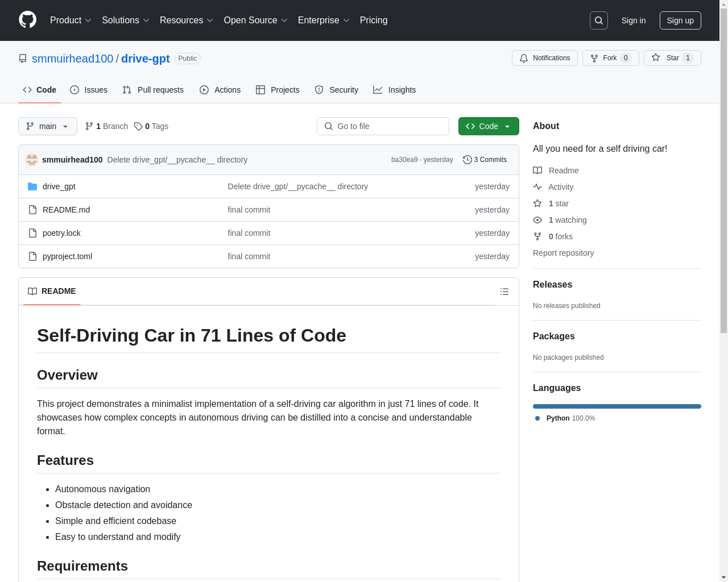
Task: Click the drive_gpt folder icon
Action: click(x=32, y=186)
